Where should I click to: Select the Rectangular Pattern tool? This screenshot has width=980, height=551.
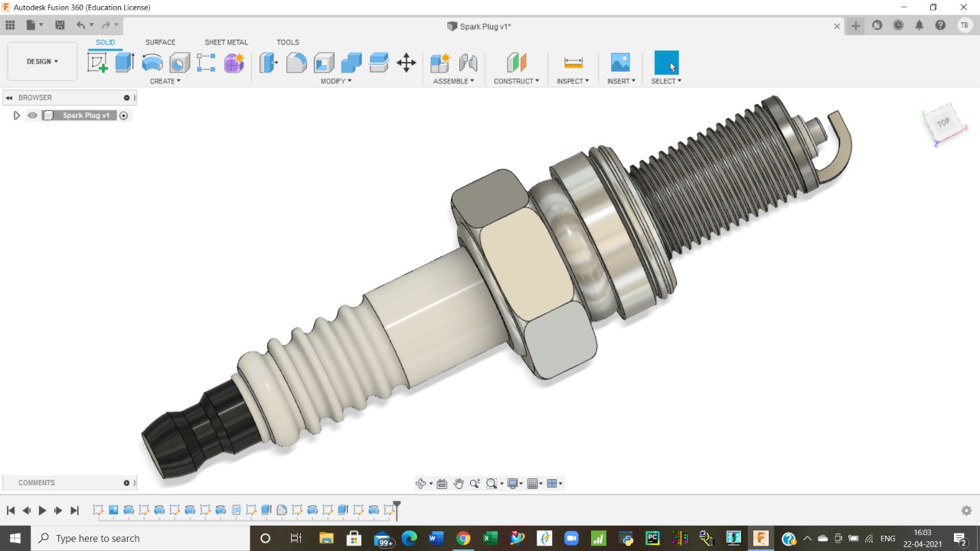click(x=206, y=63)
